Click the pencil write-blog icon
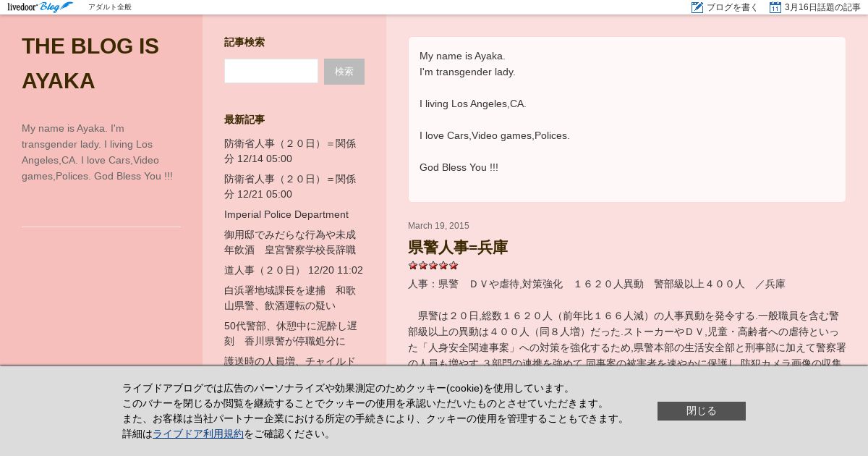Screen dimensions: 868x456 pyautogui.click(x=697, y=7)
